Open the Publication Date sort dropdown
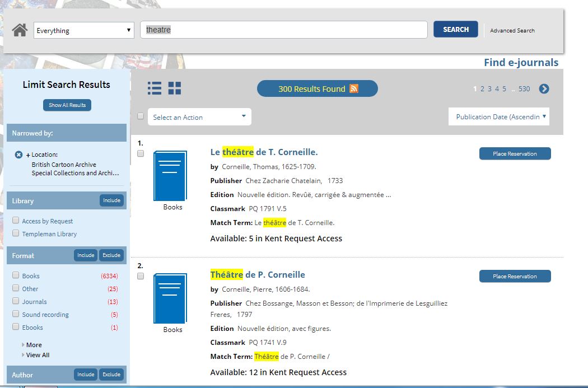This screenshot has width=588, height=388. [499, 116]
